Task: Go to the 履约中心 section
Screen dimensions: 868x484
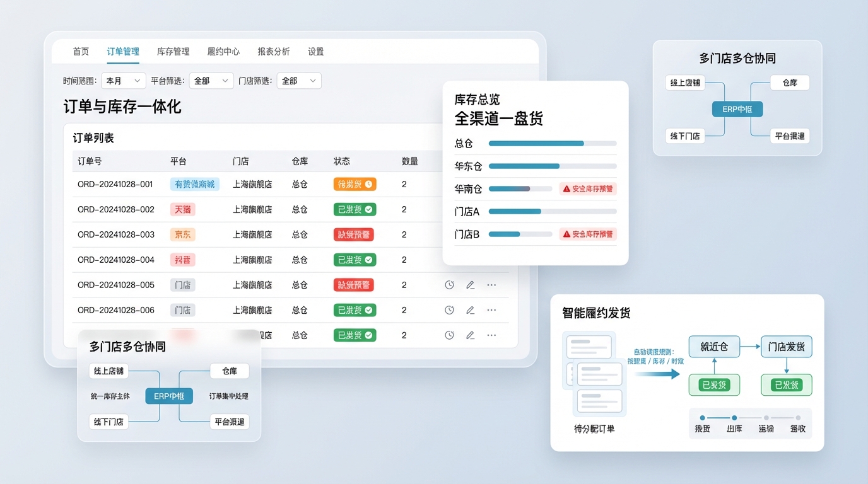Action: click(x=223, y=52)
